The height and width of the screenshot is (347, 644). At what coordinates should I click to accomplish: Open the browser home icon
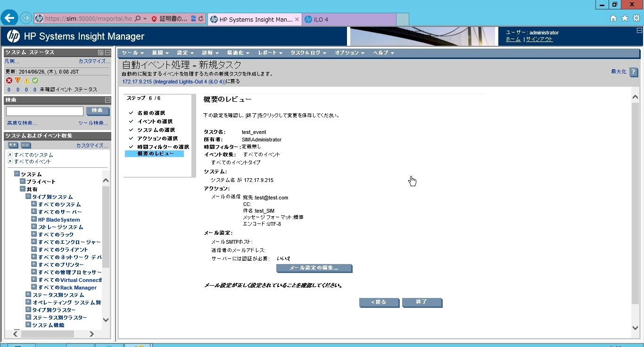613,18
